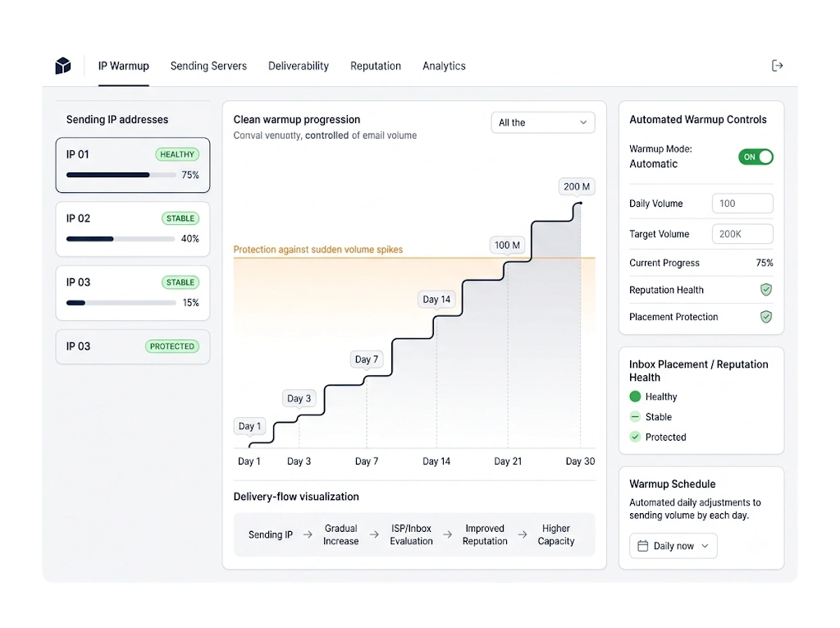
Task: Expand the Daily now schedule dropdown
Action: 673,546
